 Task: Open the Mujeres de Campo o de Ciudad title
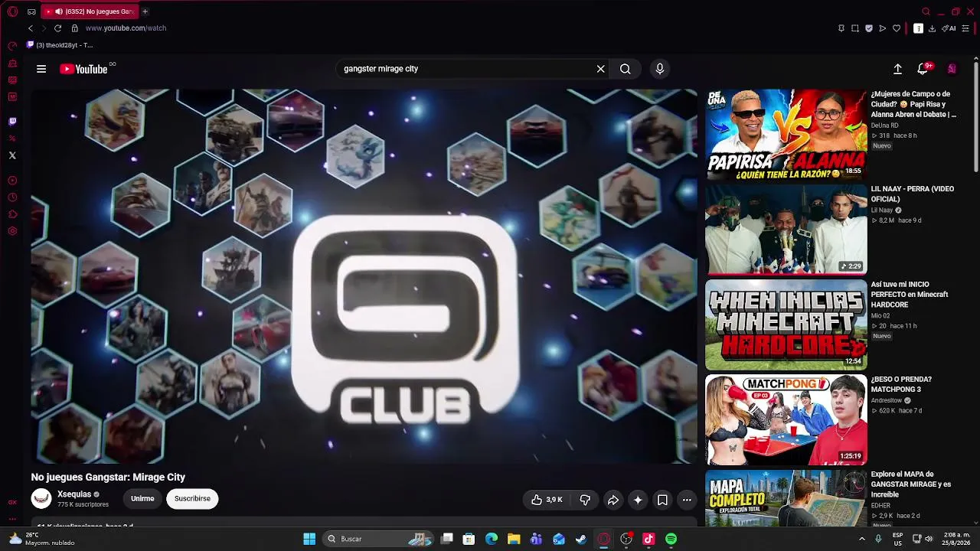(x=913, y=104)
